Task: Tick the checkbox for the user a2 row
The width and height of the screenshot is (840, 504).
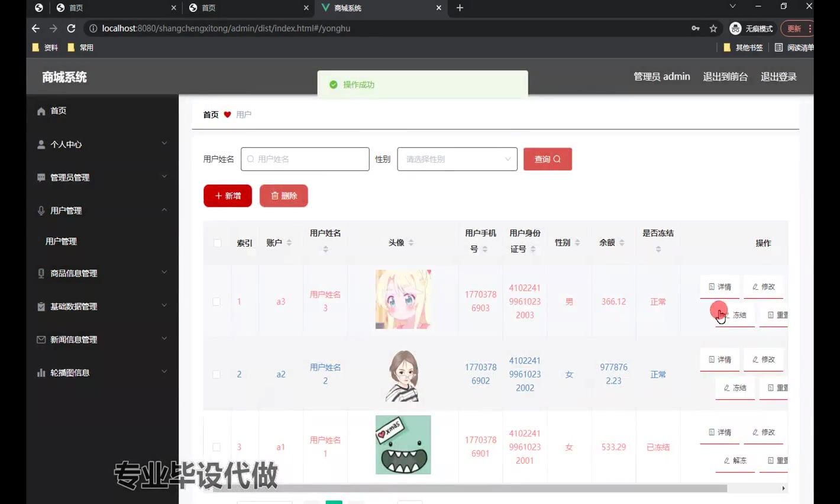Action: (x=217, y=374)
